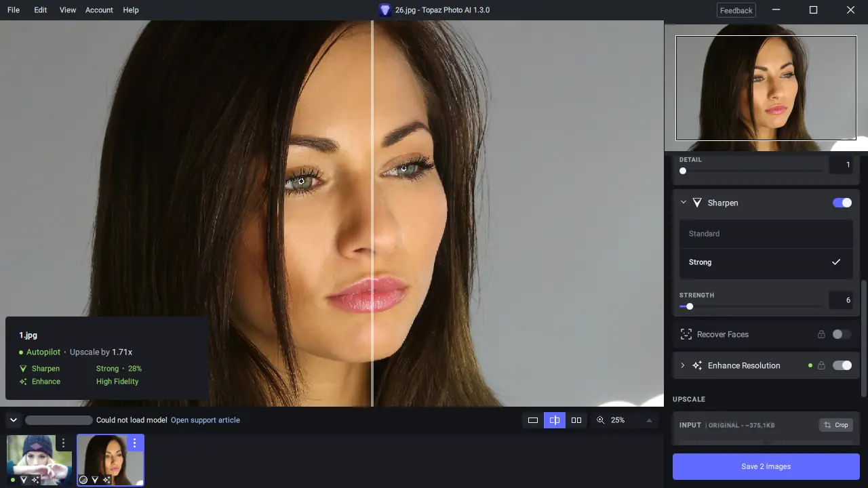Open the Edit menu
The height and width of the screenshot is (488, 868).
[41, 10]
